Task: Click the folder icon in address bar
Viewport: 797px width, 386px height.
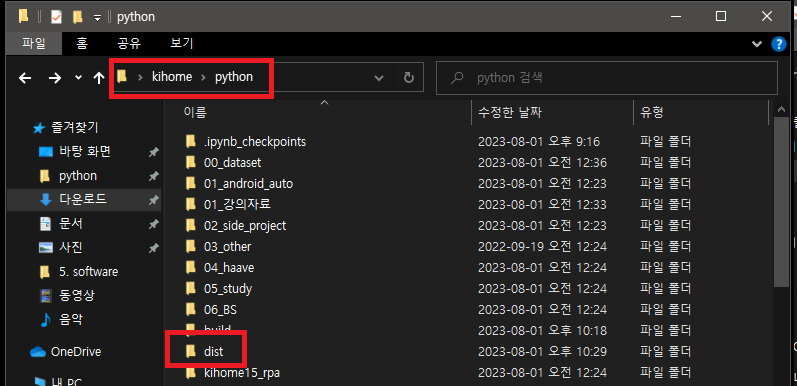Action: click(x=121, y=77)
